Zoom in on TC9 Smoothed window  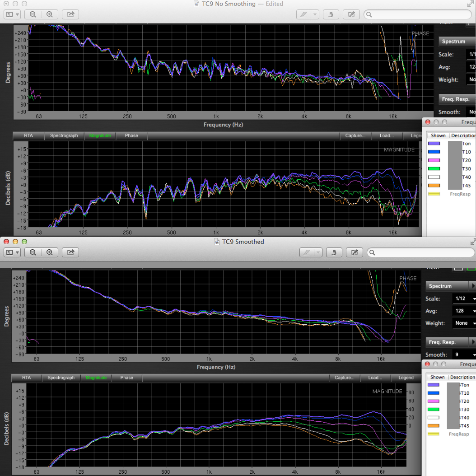click(x=50, y=252)
